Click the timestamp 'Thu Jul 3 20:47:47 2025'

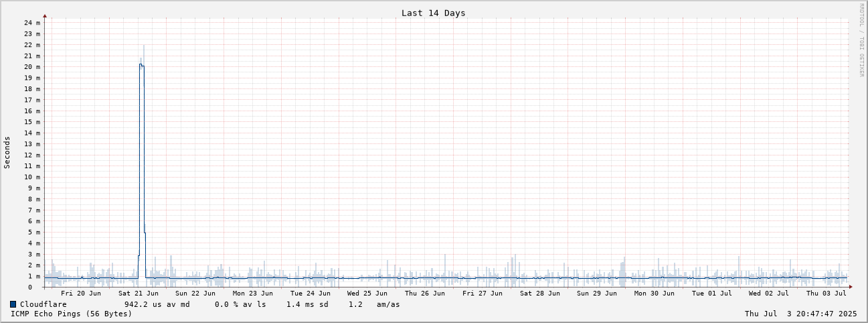(x=800, y=314)
